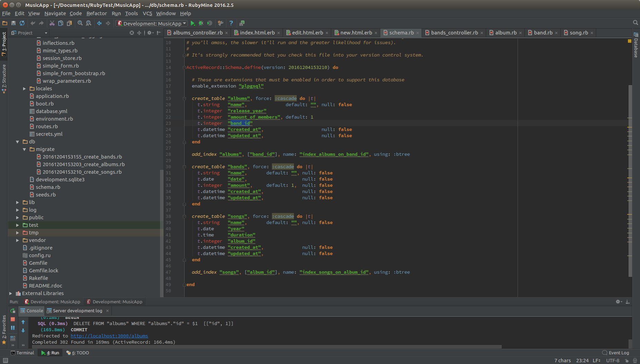Expand the locales folder

coord(24,89)
